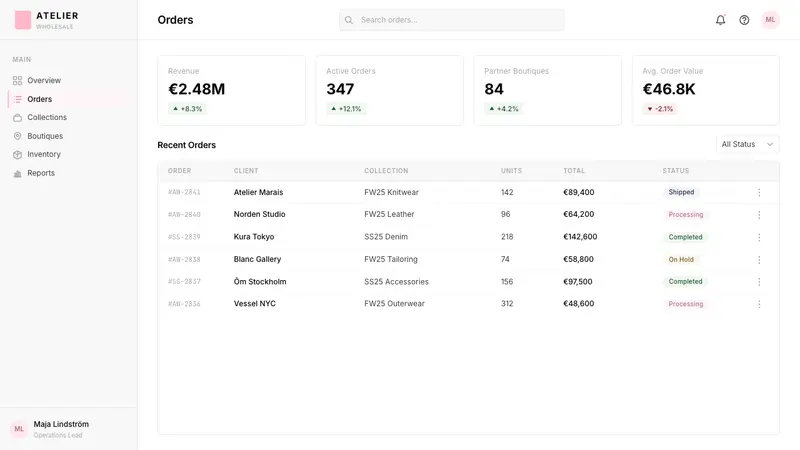The image size is (800, 450).
Task: Click the Overview grid icon in sidebar
Action: 17,81
